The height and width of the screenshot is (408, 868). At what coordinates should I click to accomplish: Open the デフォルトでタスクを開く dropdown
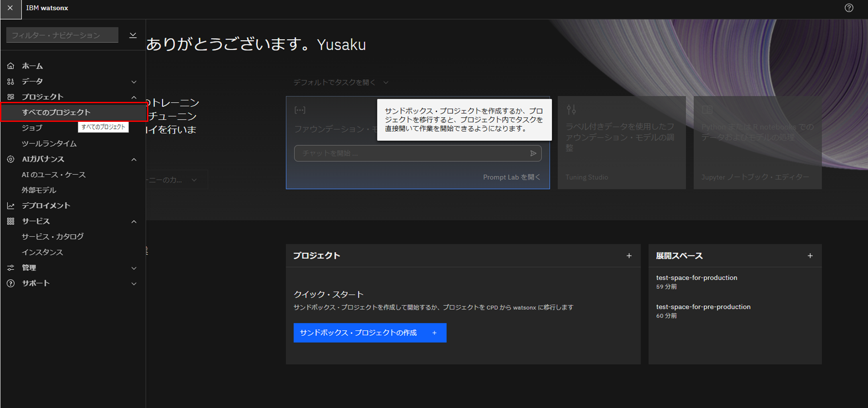click(341, 82)
